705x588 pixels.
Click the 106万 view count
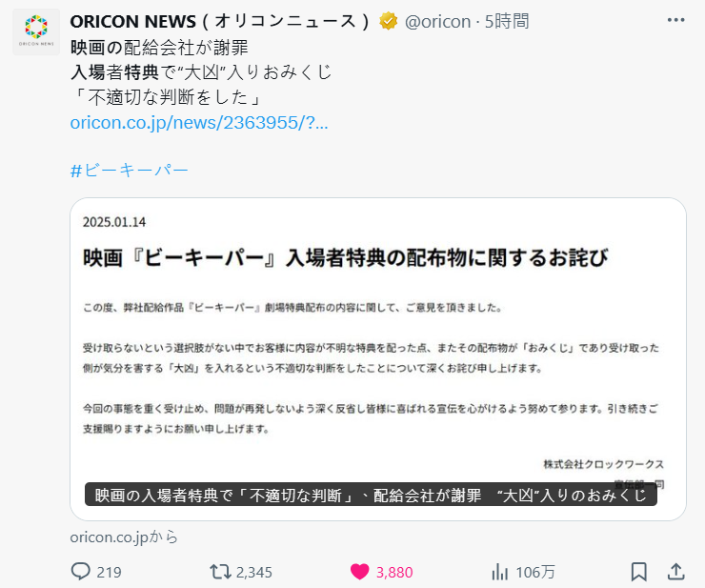[535, 572]
